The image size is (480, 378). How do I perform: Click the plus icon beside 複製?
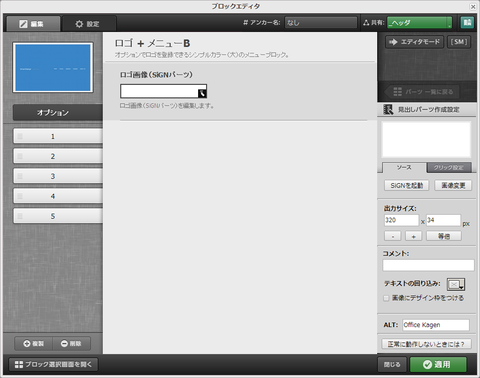[x=27, y=343]
